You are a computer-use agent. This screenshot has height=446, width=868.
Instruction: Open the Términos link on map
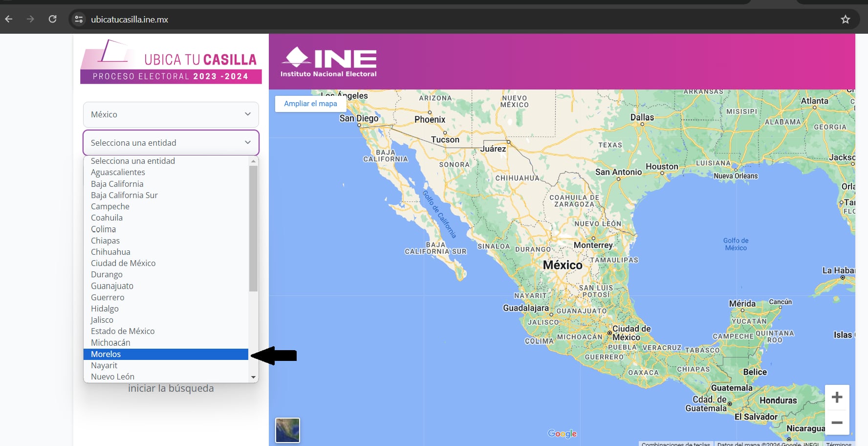(x=838, y=444)
